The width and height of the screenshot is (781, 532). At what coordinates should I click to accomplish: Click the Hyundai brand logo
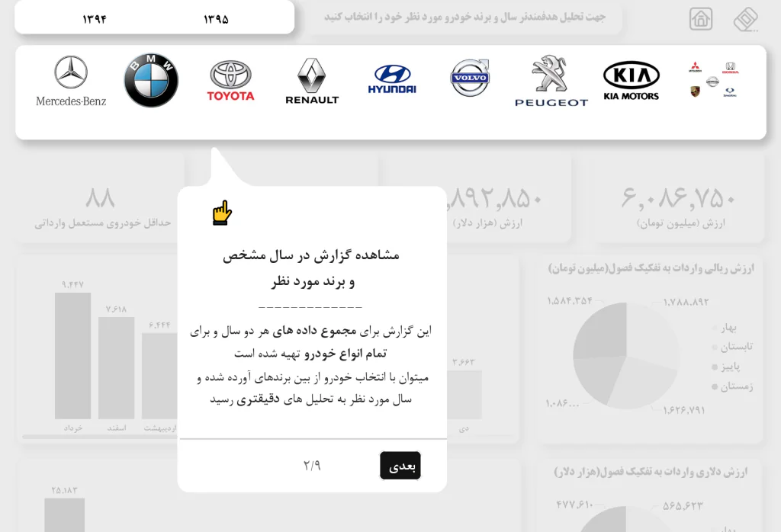click(x=391, y=79)
